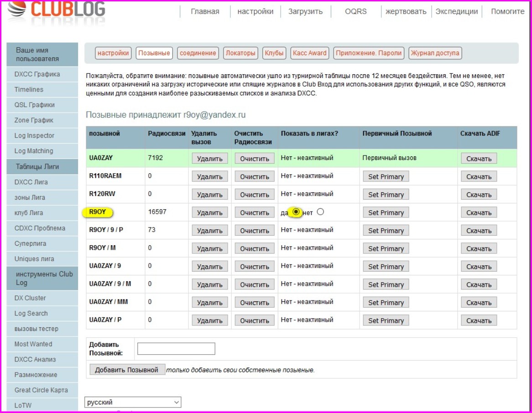Go to DXCC Лига sidebar link

31,182
